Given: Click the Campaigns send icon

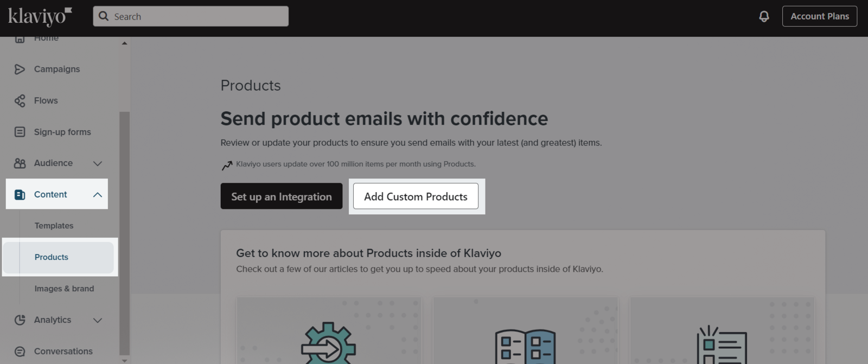Looking at the screenshot, I should point(20,69).
